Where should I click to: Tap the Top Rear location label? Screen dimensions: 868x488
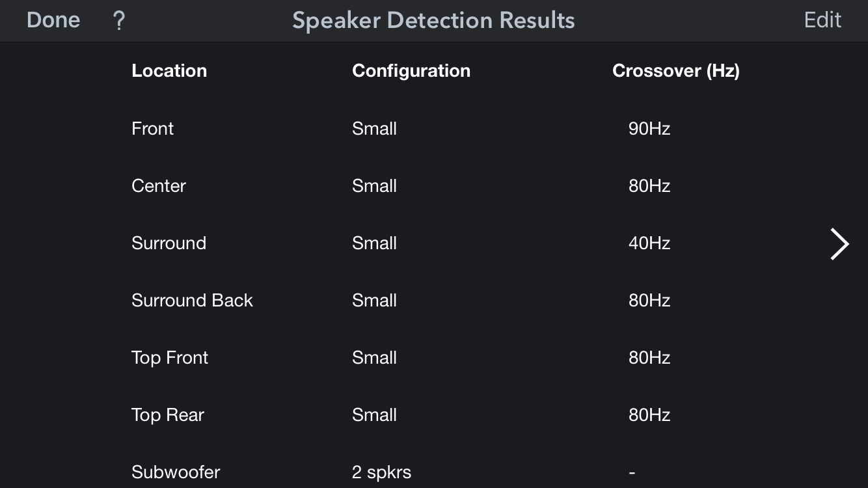coord(168,415)
